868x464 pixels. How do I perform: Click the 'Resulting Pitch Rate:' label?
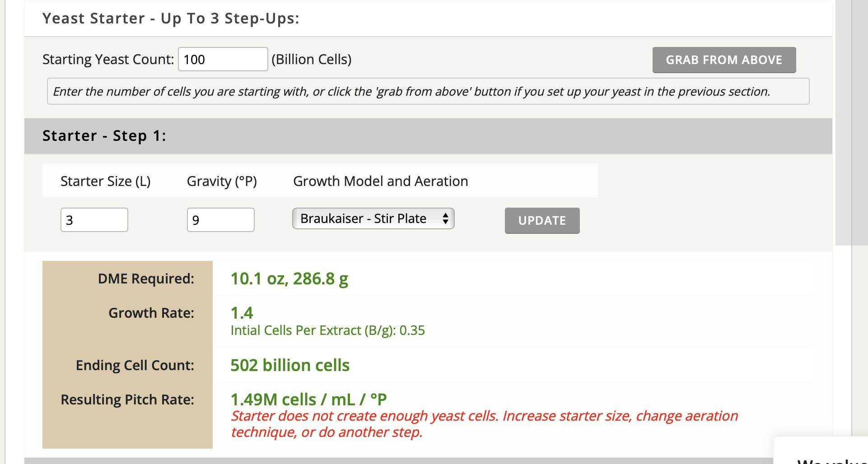127,399
